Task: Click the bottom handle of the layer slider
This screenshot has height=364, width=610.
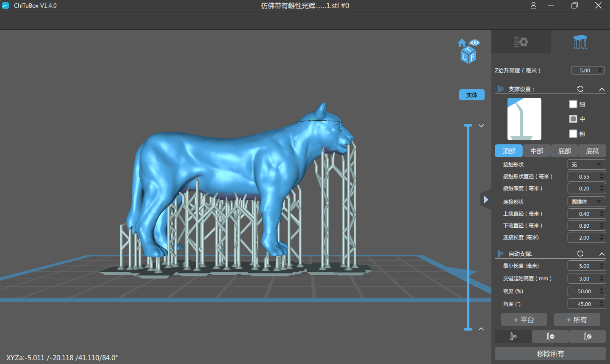Action: [468, 329]
